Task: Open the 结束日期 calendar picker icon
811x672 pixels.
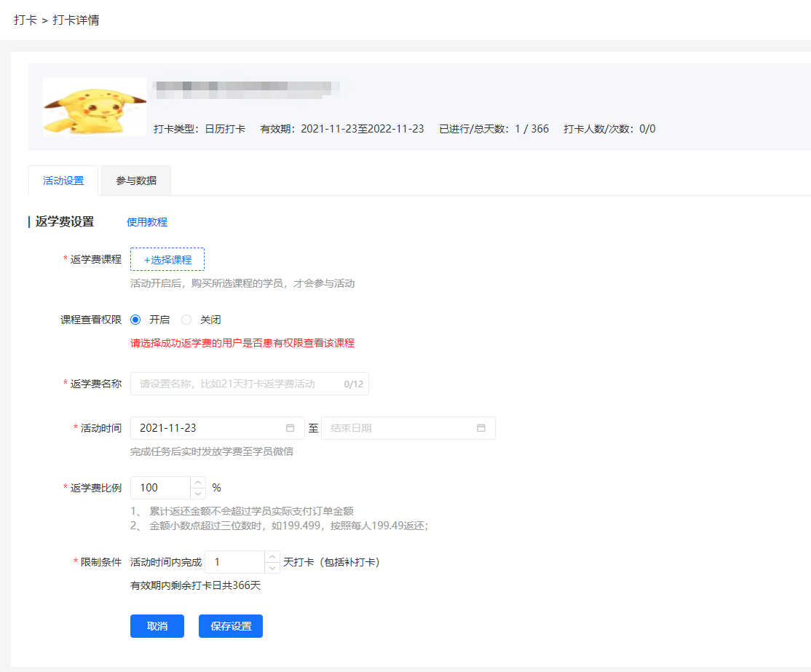Action: pyautogui.click(x=480, y=428)
